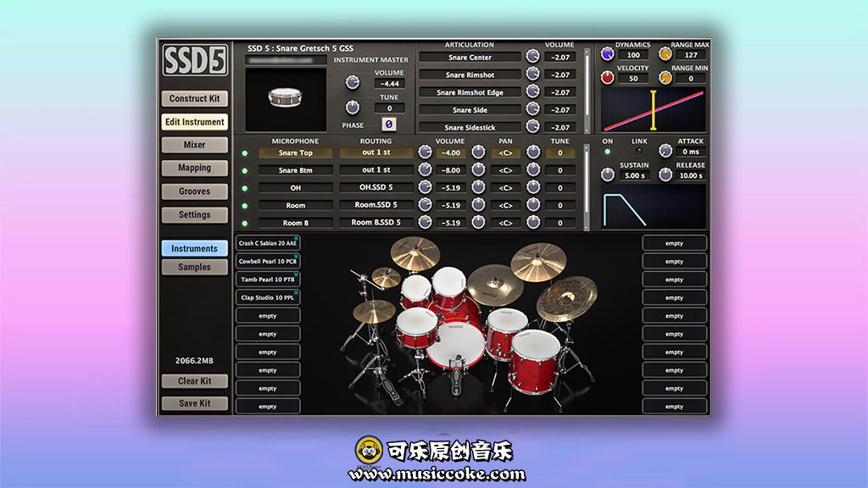Toggle the envelope LINK indicator
868x488 pixels.
(x=639, y=151)
